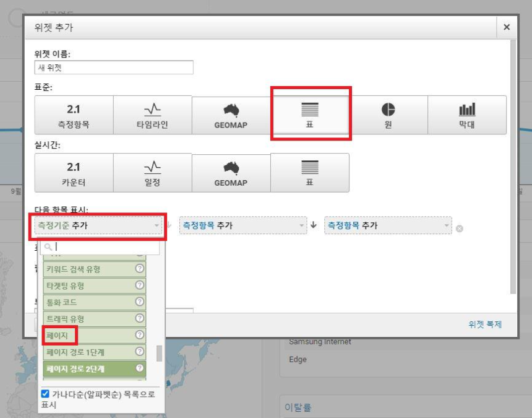Select the 타임라인 widget type
The width and height of the screenshot is (532, 418).
tap(152, 115)
